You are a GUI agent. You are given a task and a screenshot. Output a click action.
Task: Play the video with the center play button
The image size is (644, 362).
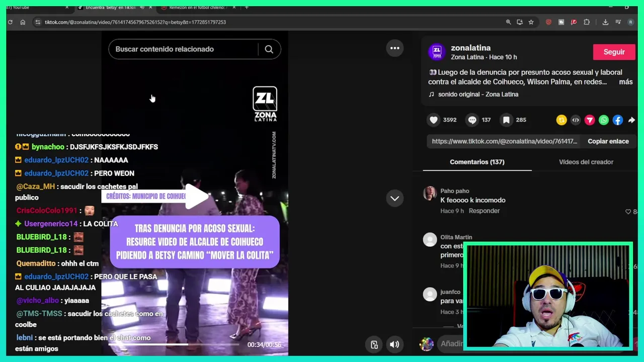click(x=197, y=196)
